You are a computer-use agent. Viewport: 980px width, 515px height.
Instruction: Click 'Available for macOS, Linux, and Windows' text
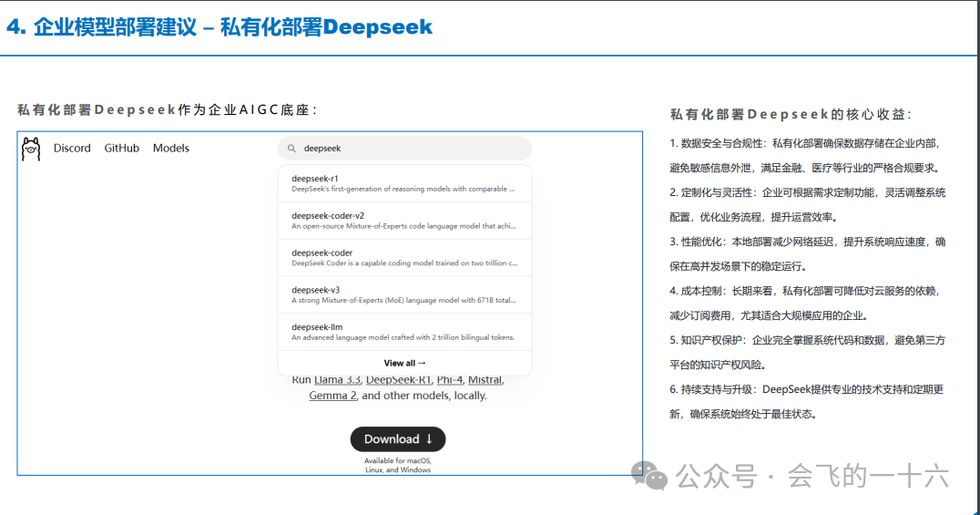[x=398, y=465]
